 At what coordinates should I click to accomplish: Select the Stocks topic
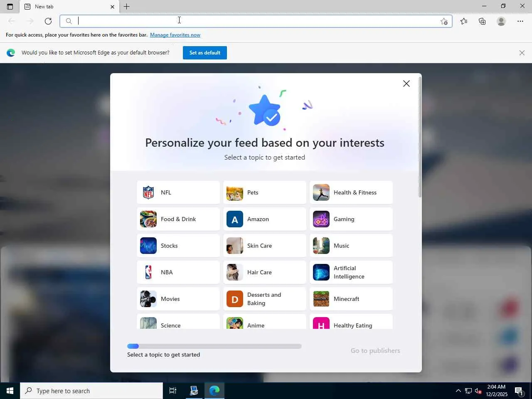point(178,246)
